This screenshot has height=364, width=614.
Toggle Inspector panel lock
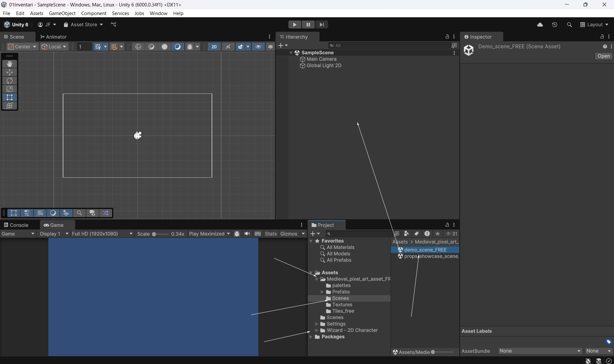pos(602,37)
